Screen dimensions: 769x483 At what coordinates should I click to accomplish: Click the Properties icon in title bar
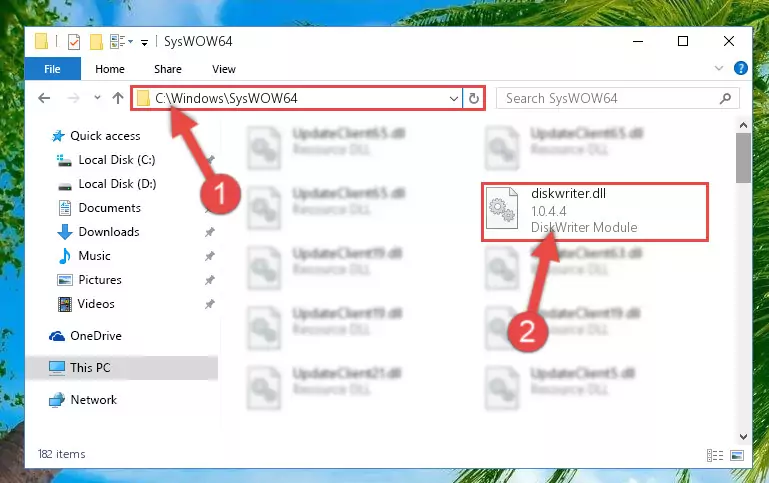pos(74,42)
